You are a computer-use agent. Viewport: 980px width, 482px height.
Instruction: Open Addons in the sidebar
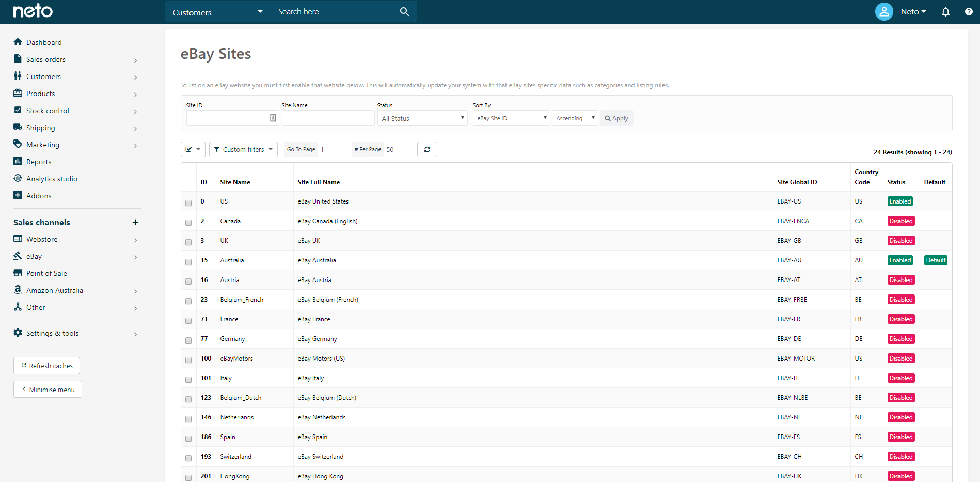[39, 196]
